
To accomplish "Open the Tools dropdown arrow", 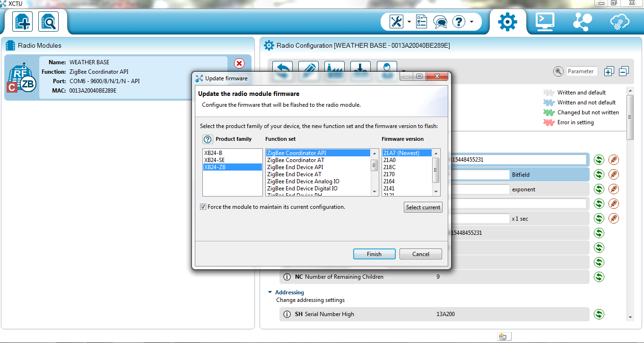I will 409,22.
